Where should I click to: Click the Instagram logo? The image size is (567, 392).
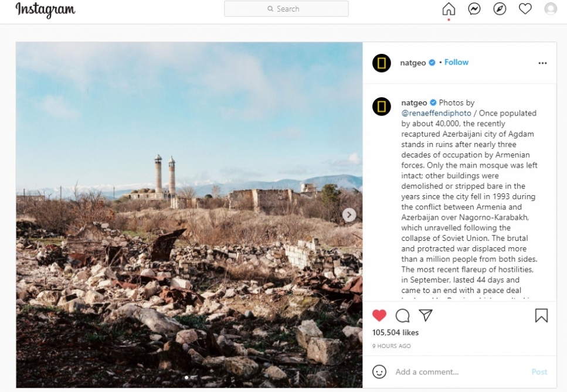[45, 9]
